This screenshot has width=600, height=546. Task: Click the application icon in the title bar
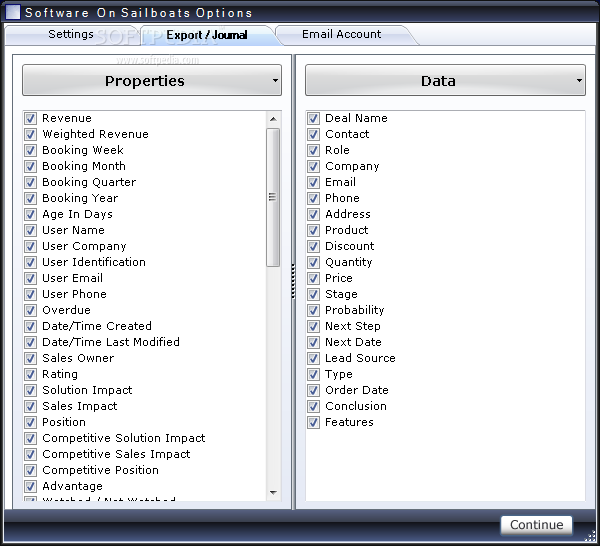click(x=12, y=12)
